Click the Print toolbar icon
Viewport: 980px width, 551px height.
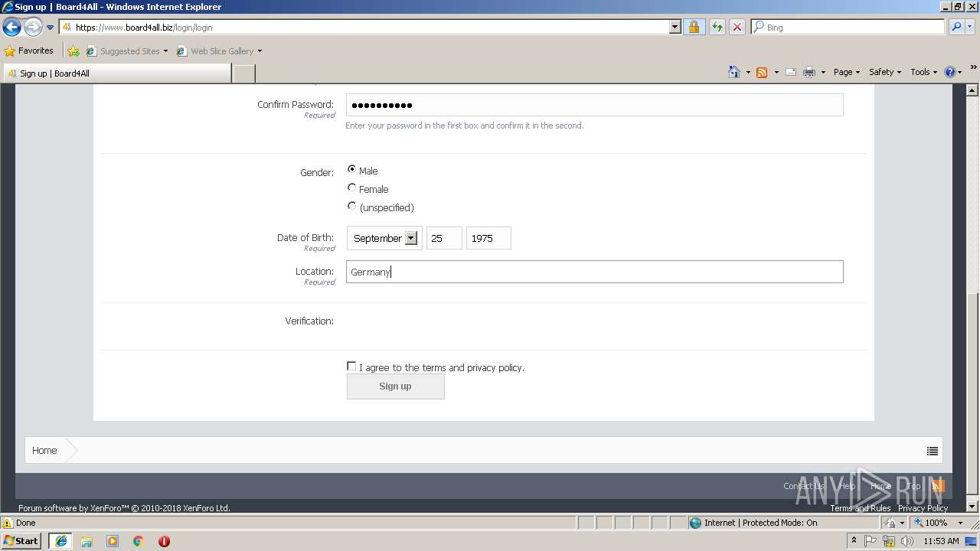point(809,72)
